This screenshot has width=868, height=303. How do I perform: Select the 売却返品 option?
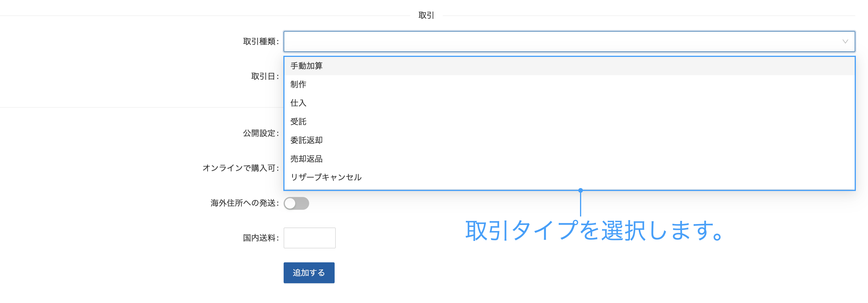(569, 158)
